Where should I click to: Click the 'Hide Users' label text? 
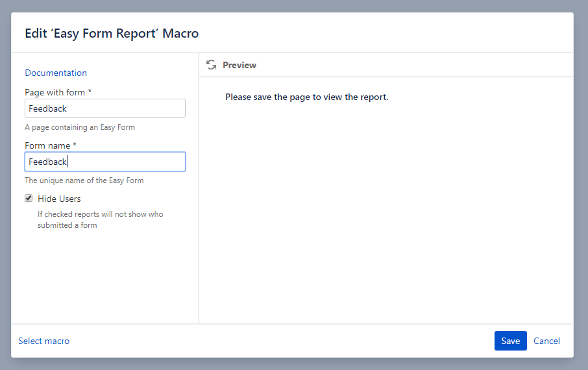[59, 199]
